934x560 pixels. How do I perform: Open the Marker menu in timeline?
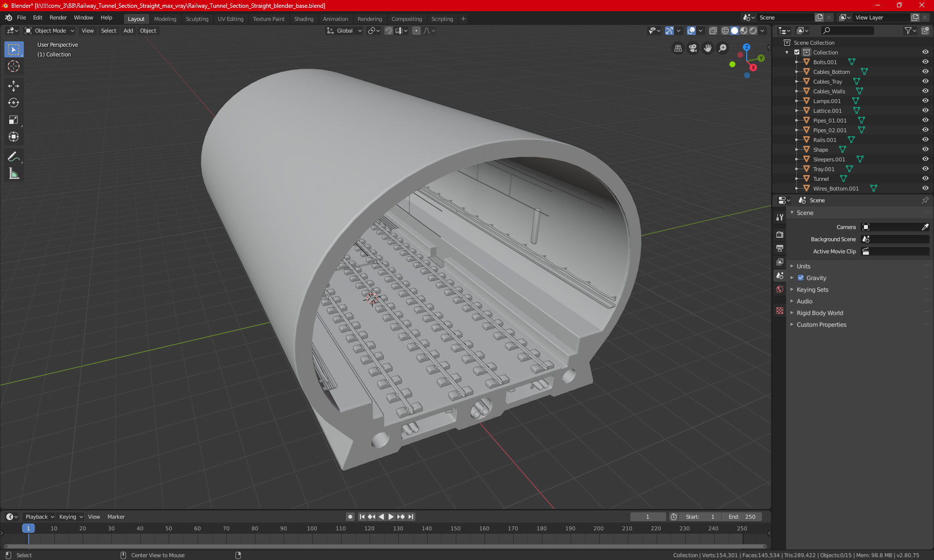coord(116,517)
